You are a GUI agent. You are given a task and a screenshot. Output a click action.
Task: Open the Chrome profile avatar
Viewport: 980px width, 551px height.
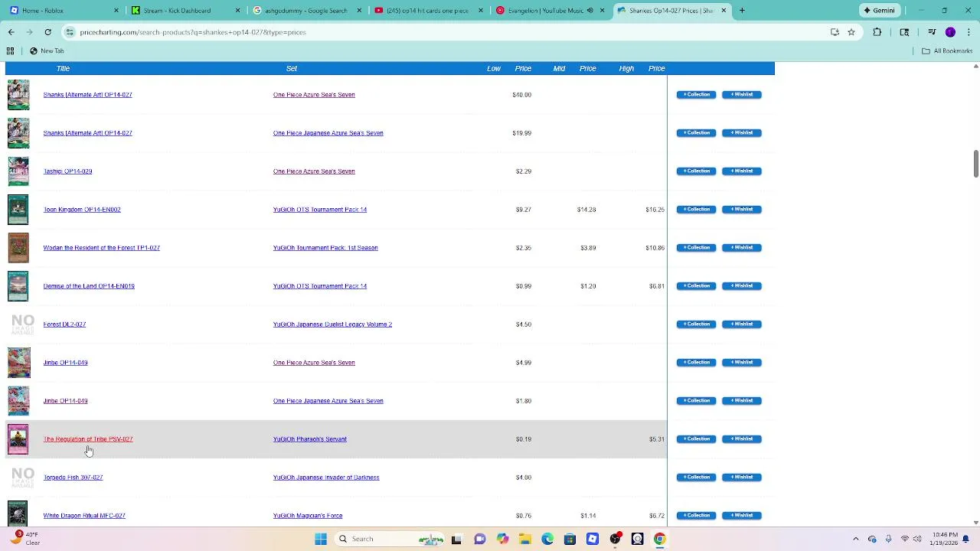950,32
